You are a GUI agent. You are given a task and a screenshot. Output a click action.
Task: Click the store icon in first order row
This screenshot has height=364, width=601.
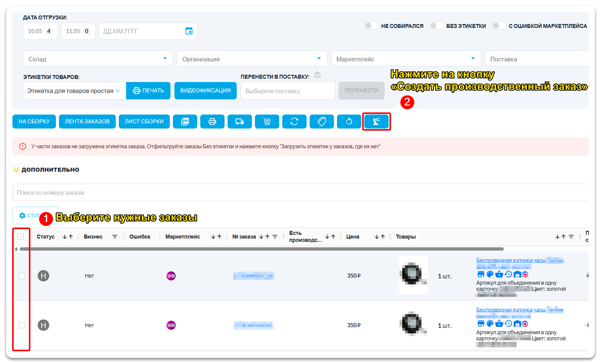click(x=481, y=274)
